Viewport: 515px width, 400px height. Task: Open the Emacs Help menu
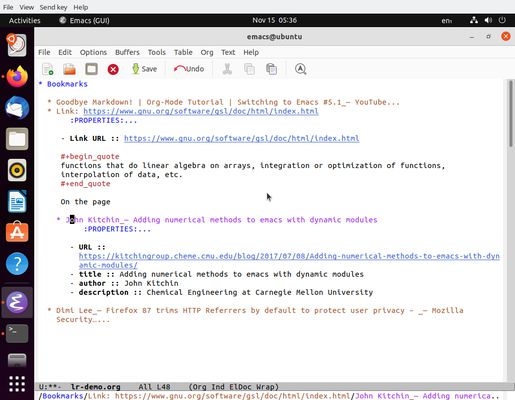pos(251,52)
